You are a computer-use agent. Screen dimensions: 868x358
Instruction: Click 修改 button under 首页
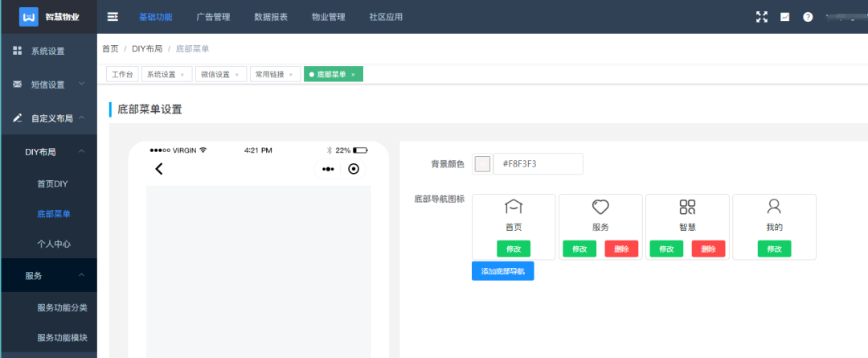514,249
